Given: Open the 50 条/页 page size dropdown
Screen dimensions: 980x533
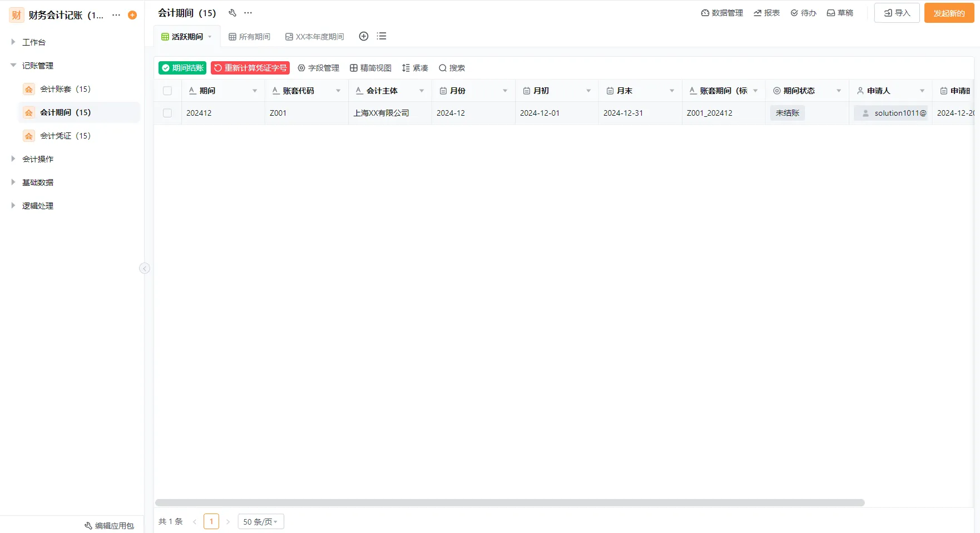Looking at the screenshot, I should pyautogui.click(x=260, y=521).
